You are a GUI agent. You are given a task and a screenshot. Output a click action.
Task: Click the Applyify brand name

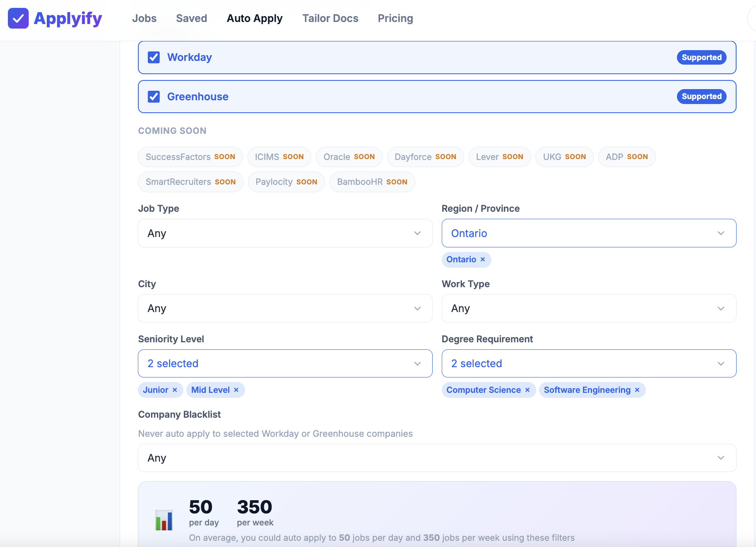(68, 19)
